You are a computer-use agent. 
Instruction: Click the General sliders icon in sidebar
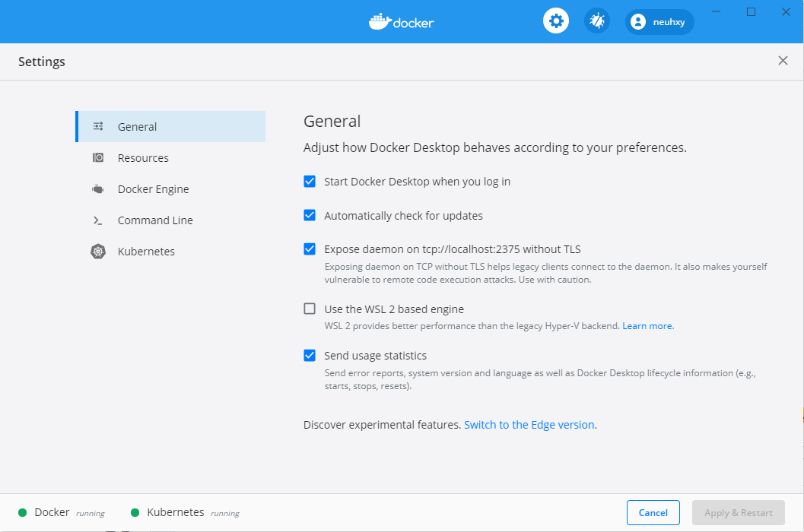98,126
